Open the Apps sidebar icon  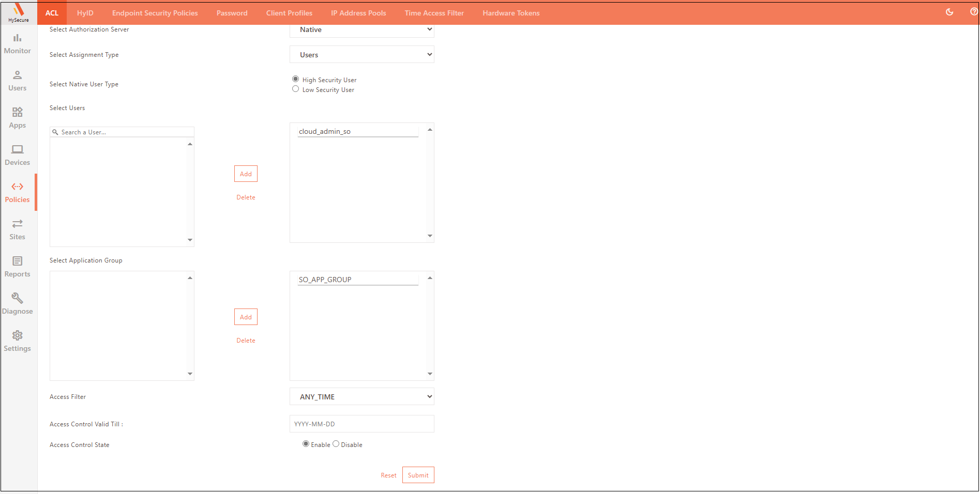click(18, 118)
